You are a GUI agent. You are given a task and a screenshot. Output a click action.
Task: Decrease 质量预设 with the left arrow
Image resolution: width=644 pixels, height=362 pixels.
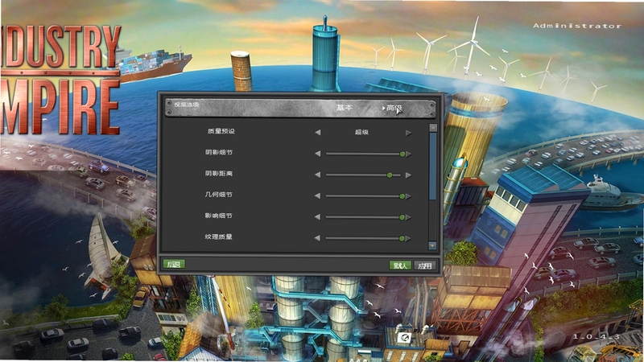coord(317,133)
